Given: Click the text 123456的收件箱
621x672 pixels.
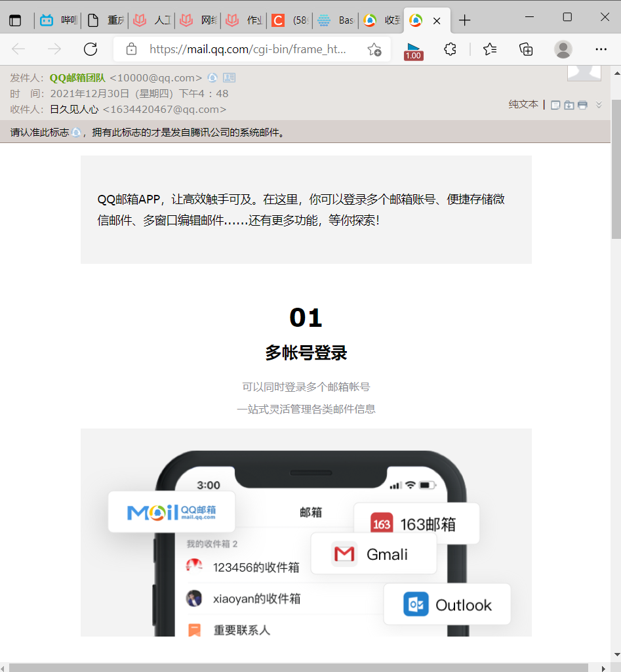Looking at the screenshot, I should click(256, 567).
